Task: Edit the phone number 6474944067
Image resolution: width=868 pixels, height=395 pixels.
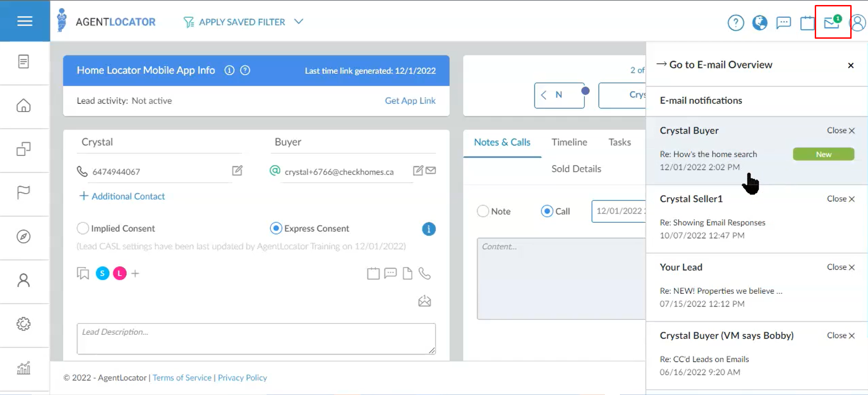Action: (x=237, y=170)
